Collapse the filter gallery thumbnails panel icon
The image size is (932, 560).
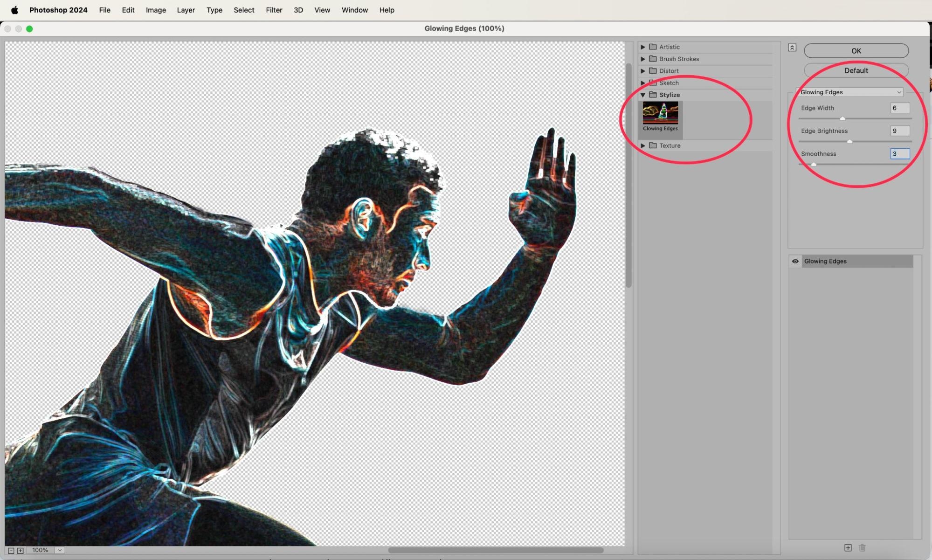coord(792,48)
